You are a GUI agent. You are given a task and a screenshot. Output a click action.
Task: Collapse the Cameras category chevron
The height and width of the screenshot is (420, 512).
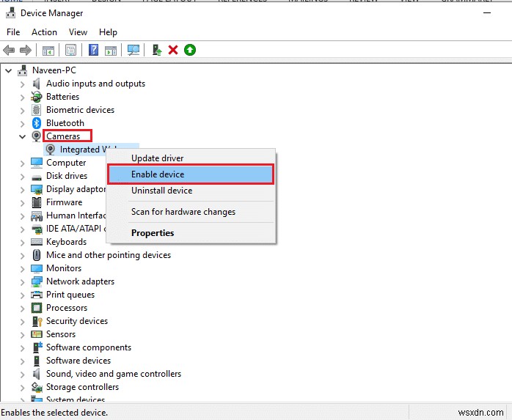[22, 136]
